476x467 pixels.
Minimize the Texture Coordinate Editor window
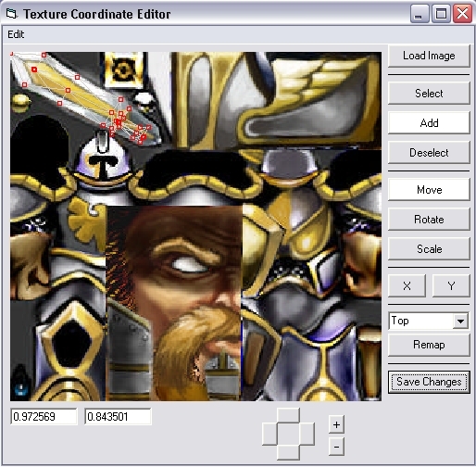(419, 14)
